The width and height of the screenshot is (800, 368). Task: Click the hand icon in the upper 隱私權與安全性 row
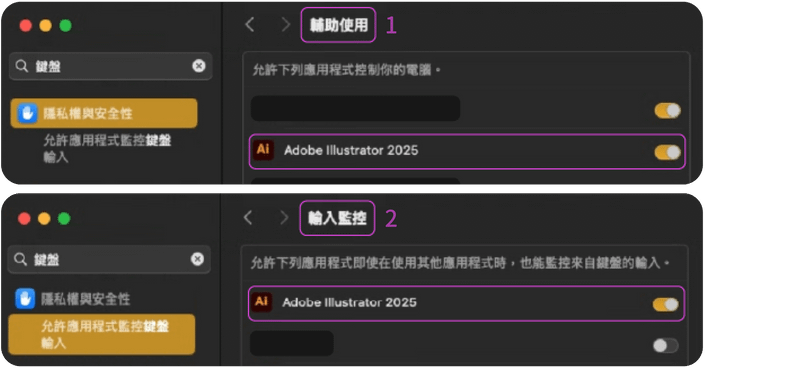(27, 113)
